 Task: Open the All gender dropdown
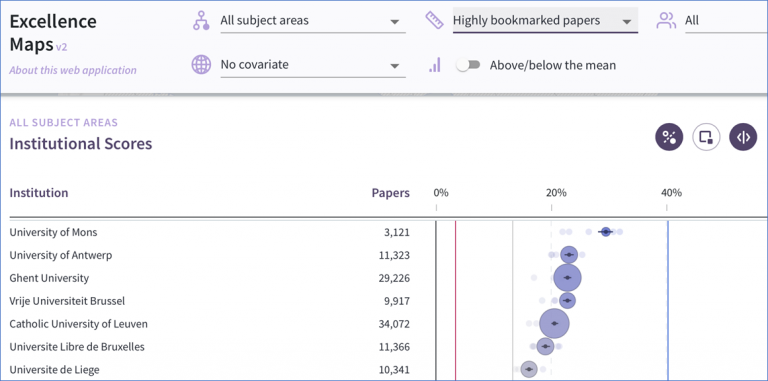726,21
